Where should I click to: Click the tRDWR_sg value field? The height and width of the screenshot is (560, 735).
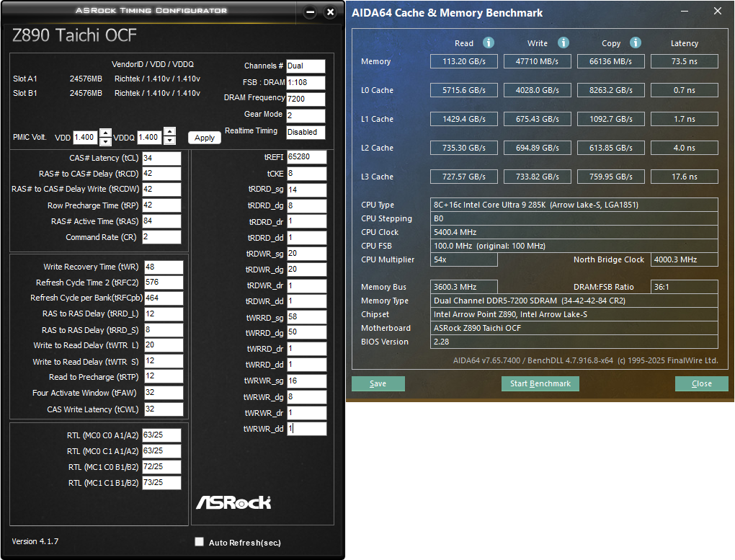[x=306, y=253]
